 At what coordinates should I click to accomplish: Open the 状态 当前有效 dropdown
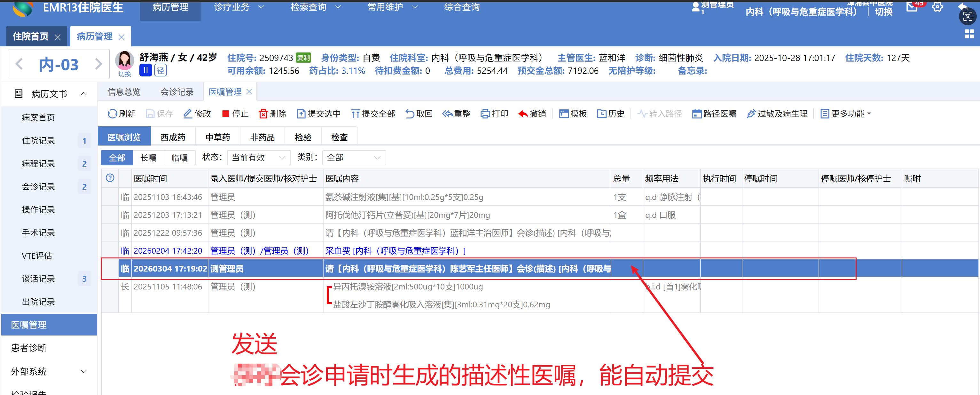(x=259, y=158)
